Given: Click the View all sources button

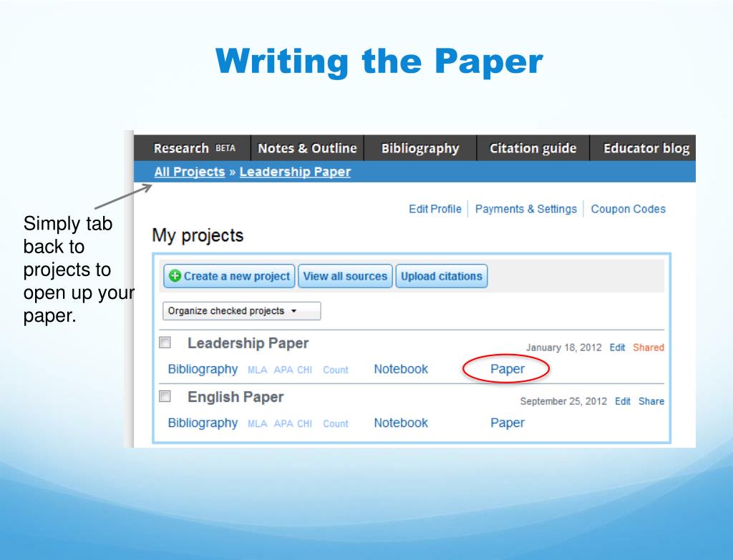Looking at the screenshot, I should pyautogui.click(x=345, y=276).
